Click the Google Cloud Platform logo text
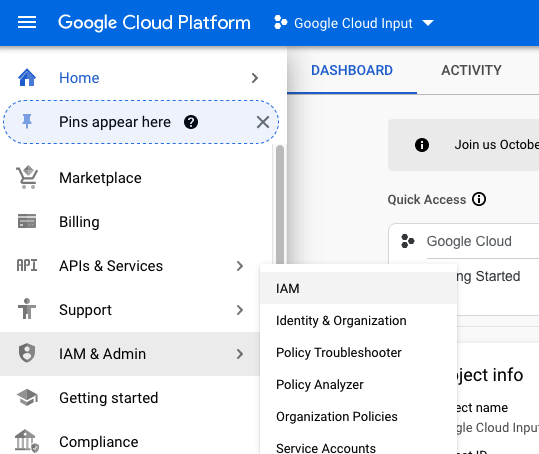Screen dimensions: 539x454 (154, 23)
